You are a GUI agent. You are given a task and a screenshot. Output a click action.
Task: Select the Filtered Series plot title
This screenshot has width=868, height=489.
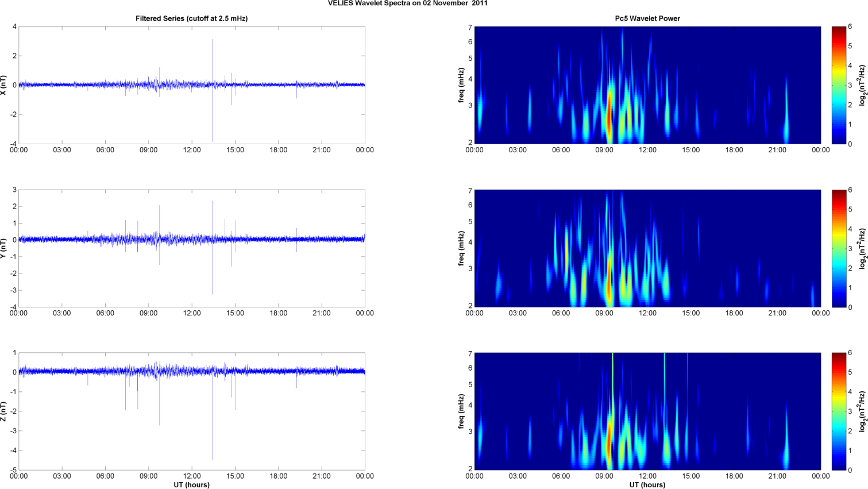(191, 18)
